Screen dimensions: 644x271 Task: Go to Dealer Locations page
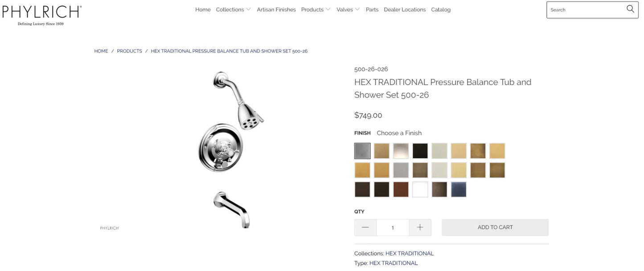(405, 9)
